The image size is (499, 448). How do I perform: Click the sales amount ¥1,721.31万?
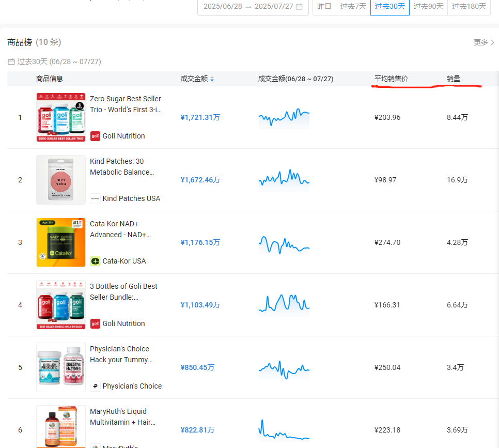pos(200,117)
